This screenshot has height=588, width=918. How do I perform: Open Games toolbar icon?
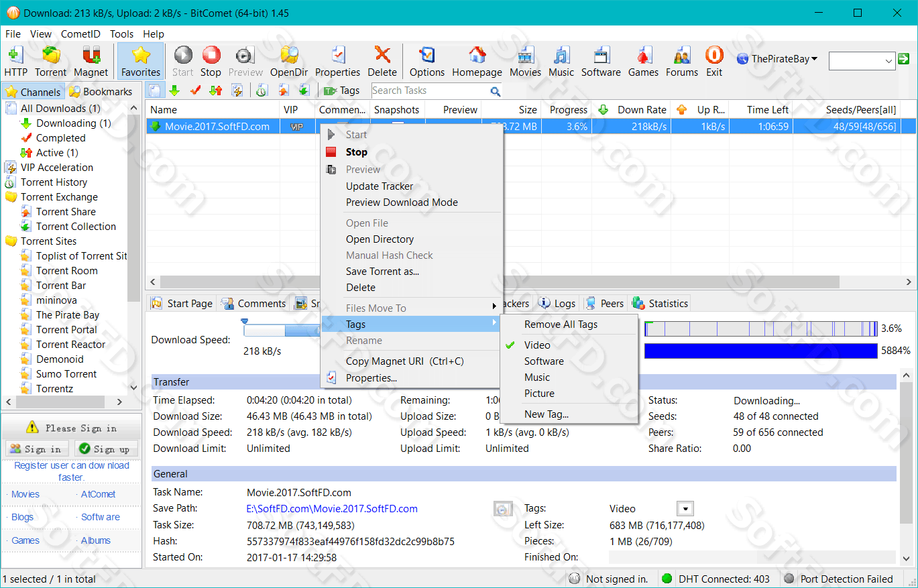(x=644, y=61)
